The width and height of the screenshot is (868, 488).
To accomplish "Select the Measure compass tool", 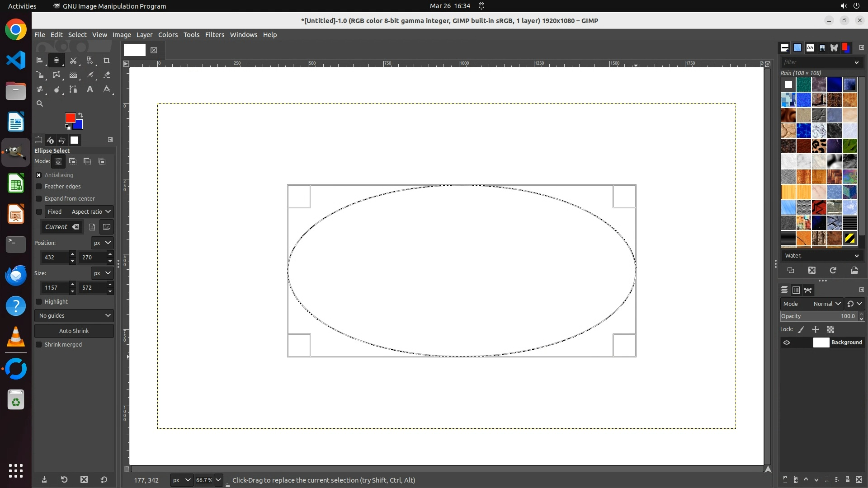I will pyautogui.click(x=107, y=89).
